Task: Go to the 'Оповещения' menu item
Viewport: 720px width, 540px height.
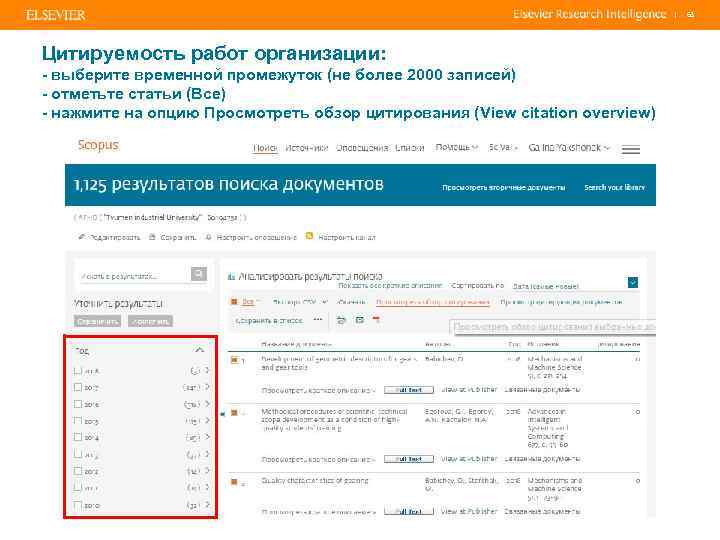Action: click(x=362, y=148)
